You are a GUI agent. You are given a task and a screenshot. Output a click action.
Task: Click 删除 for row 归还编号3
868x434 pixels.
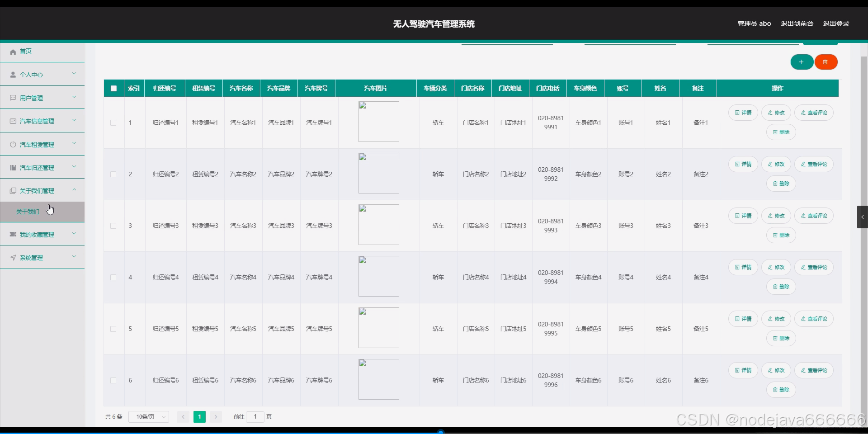click(781, 235)
